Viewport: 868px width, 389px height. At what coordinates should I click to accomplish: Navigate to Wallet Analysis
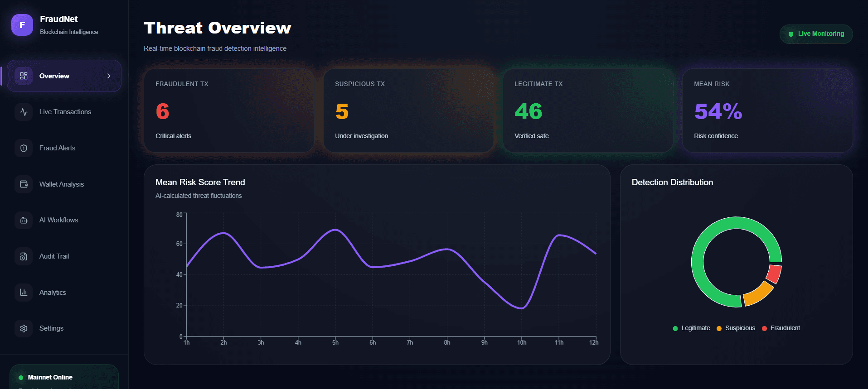click(x=64, y=184)
